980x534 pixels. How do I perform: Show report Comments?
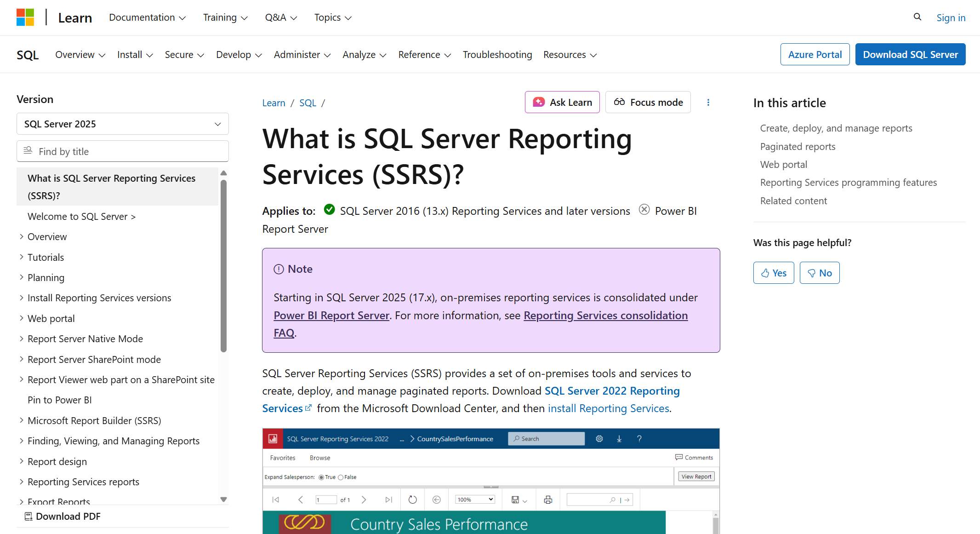tap(694, 458)
